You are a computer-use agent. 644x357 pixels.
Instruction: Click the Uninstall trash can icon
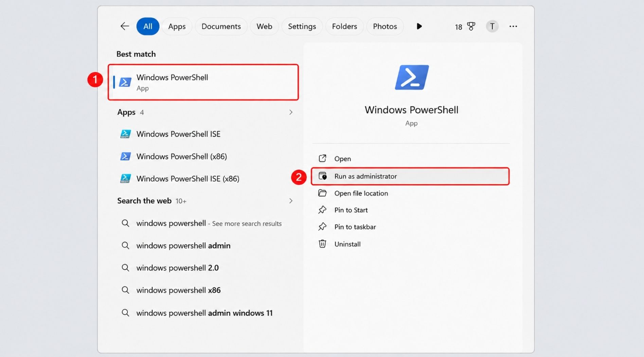322,244
